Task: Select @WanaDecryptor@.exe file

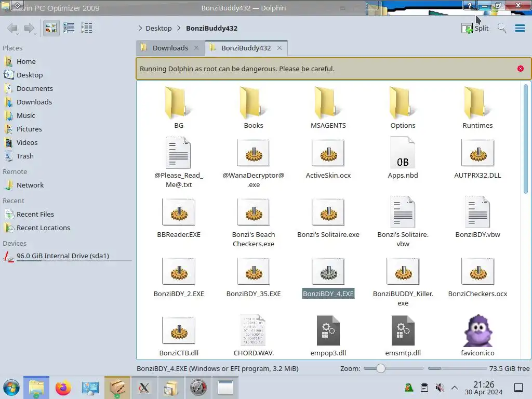Action: [x=254, y=162]
